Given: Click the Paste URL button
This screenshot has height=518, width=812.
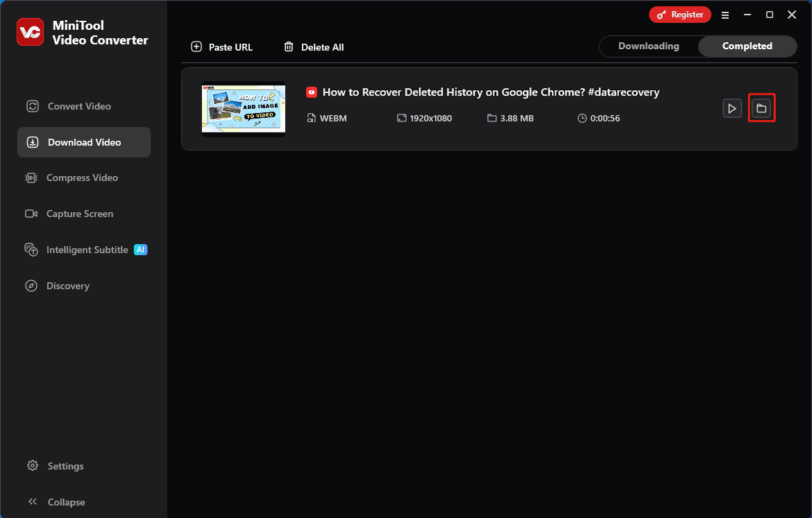Looking at the screenshot, I should (221, 47).
